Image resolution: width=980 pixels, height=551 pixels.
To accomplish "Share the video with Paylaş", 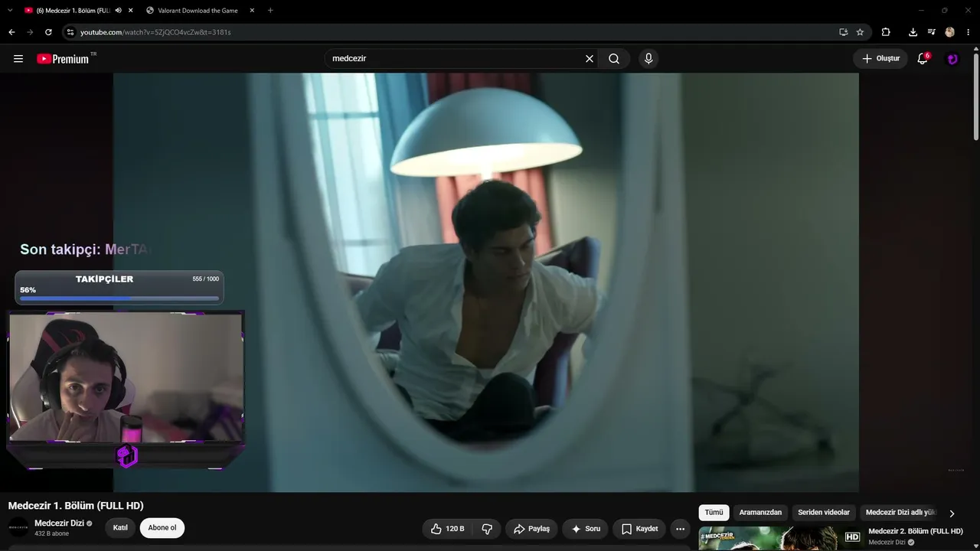I will tap(531, 529).
